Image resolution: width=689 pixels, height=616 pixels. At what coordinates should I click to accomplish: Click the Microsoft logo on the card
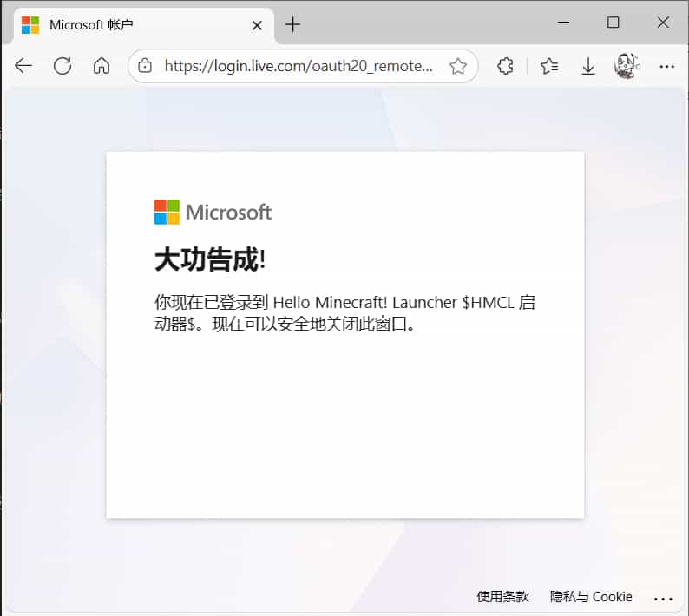click(213, 212)
